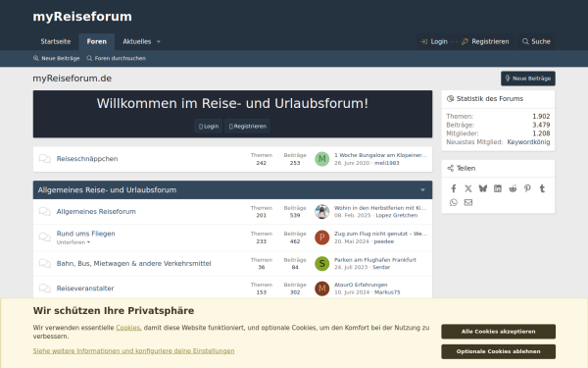Open the Rund ums Fliegen forum

click(86, 234)
